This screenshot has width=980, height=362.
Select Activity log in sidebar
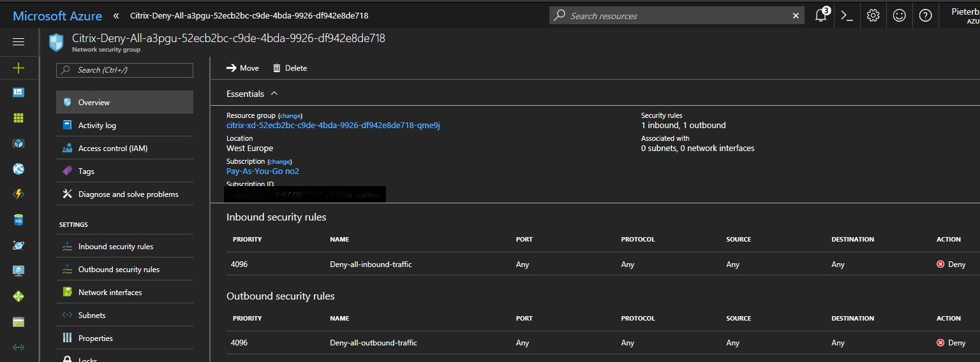[97, 126]
